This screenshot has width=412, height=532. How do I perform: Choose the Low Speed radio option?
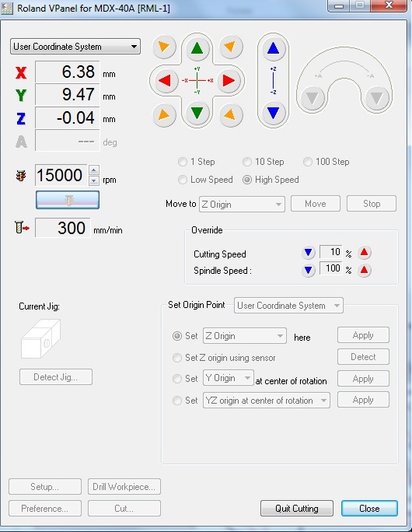(205, 180)
